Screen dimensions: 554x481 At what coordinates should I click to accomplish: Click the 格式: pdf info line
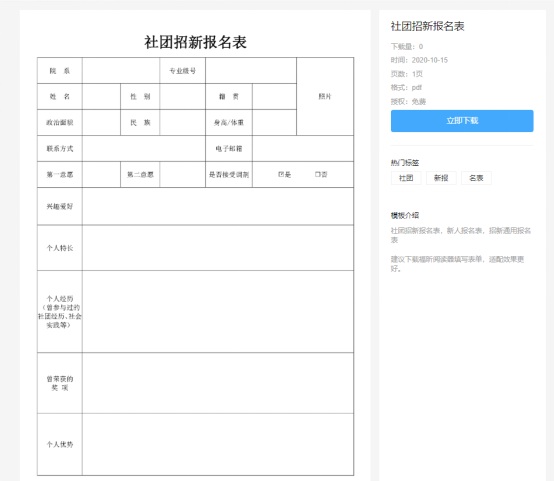(406, 87)
